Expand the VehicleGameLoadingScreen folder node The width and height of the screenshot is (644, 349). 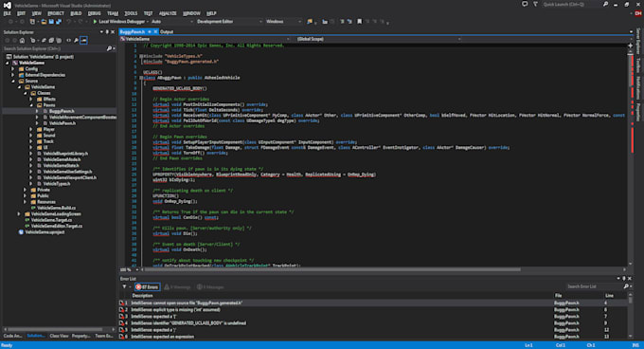[19, 214]
